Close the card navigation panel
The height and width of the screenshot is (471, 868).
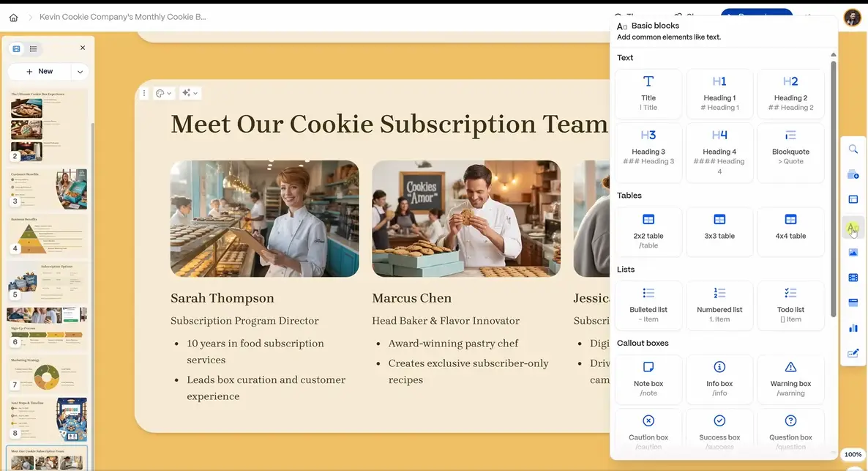click(x=83, y=48)
